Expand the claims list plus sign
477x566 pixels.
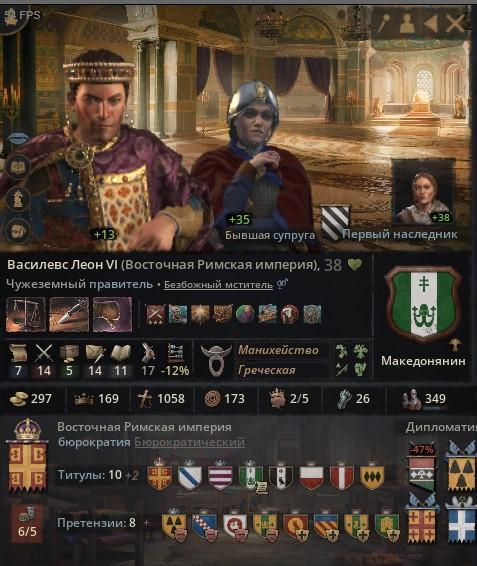146,522
